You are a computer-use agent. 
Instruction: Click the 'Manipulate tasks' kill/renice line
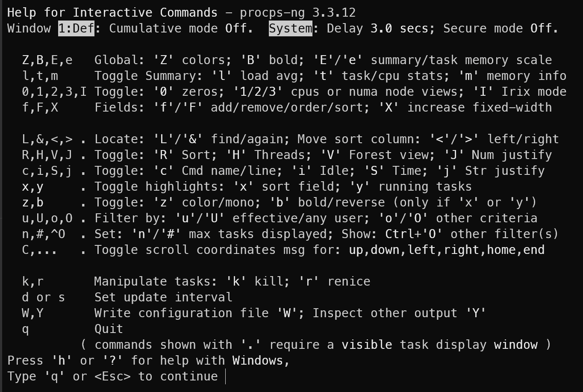[232, 282]
